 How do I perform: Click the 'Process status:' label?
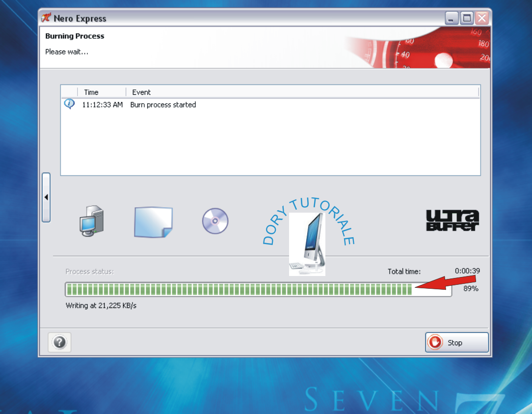click(x=90, y=272)
